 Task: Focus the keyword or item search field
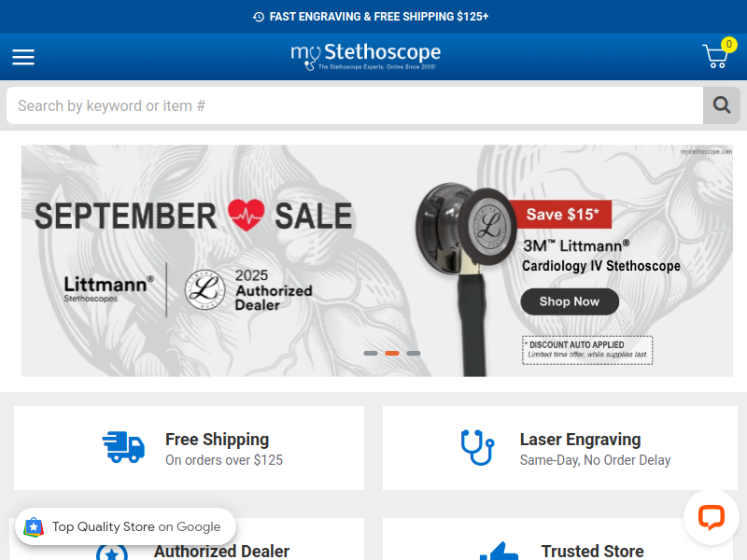355,105
